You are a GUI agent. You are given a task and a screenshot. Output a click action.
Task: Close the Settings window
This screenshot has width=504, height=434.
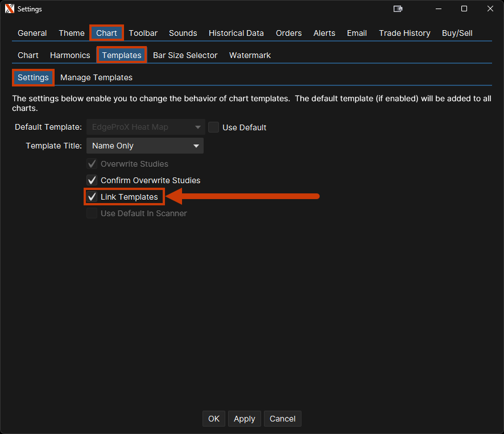pyautogui.click(x=490, y=9)
